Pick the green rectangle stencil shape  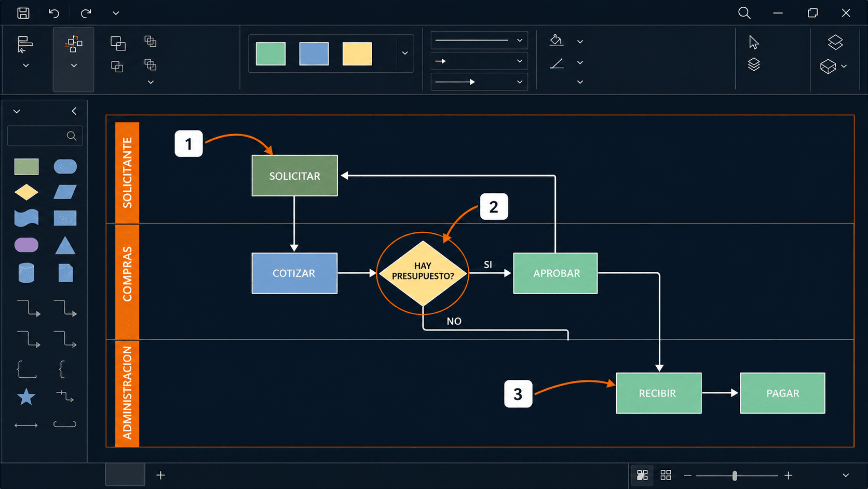coord(26,167)
